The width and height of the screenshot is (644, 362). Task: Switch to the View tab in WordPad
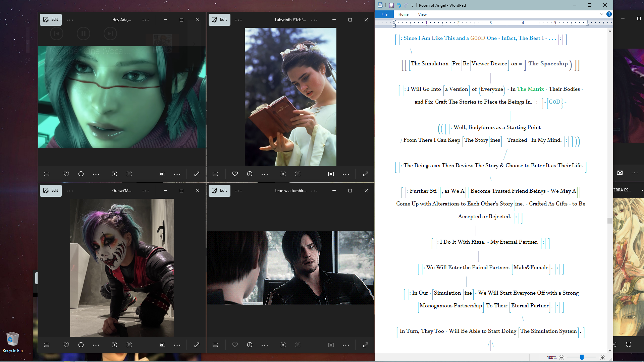tap(422, 14)
